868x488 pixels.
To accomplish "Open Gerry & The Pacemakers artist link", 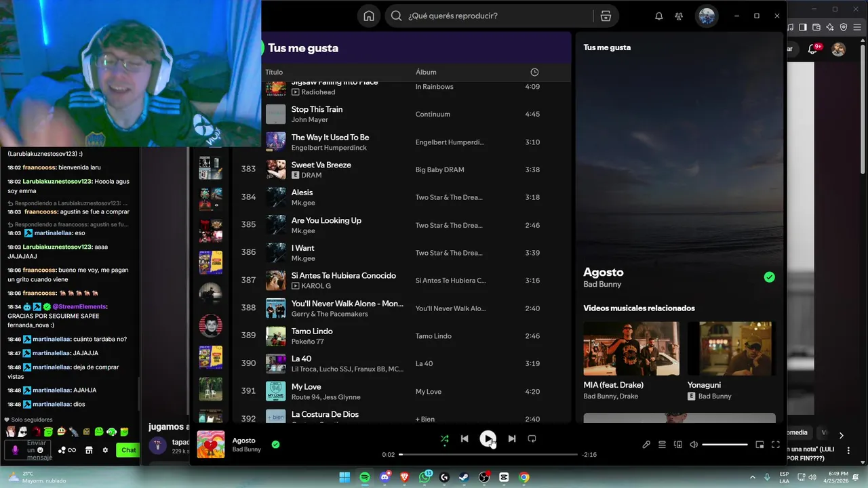I will (330, 314).
